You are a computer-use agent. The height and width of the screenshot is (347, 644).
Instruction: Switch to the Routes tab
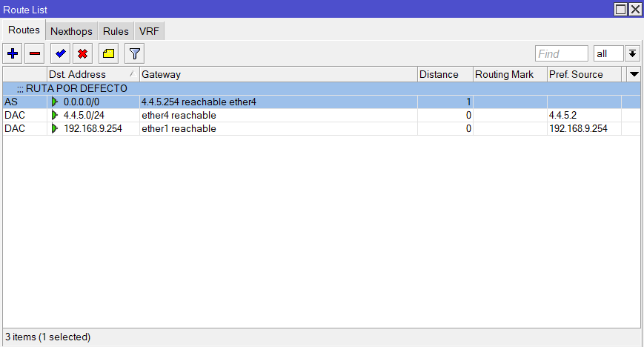click(24, 30)
